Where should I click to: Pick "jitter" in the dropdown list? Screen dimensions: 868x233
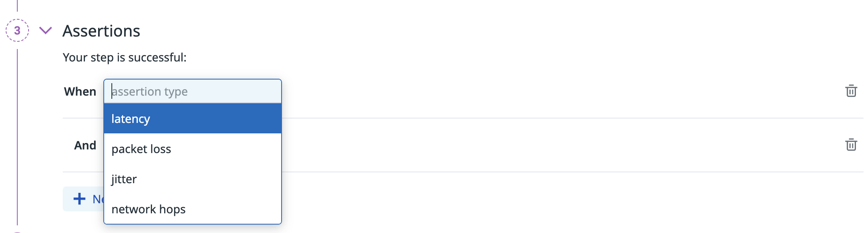192,179
